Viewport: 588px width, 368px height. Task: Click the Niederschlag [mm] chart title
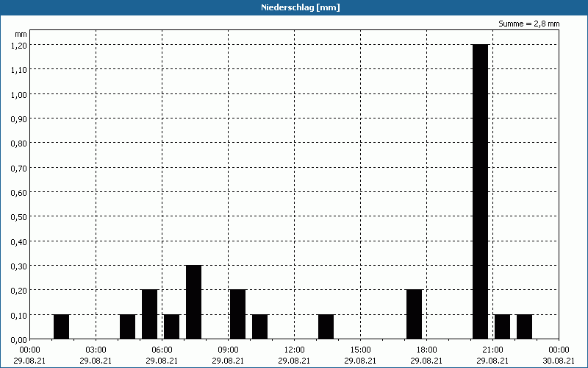point(301,7)
